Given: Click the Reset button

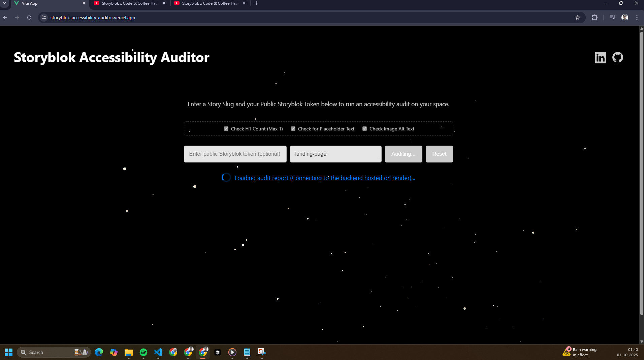Looking at the screenshot, I should tap(439, 154).
